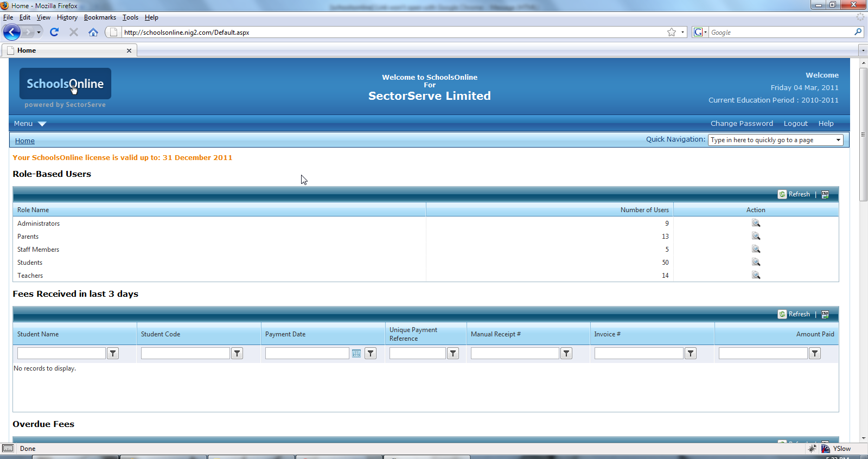This screenshot has height=459, width=868.
Task: Open Payment Date calendar picker
Action: [356, 353]
